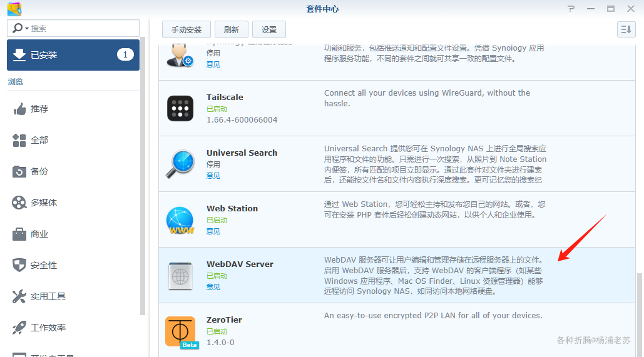644x357 pixels.
Task: Click the Tailscale package icon
Action: [x=180, y=108]
